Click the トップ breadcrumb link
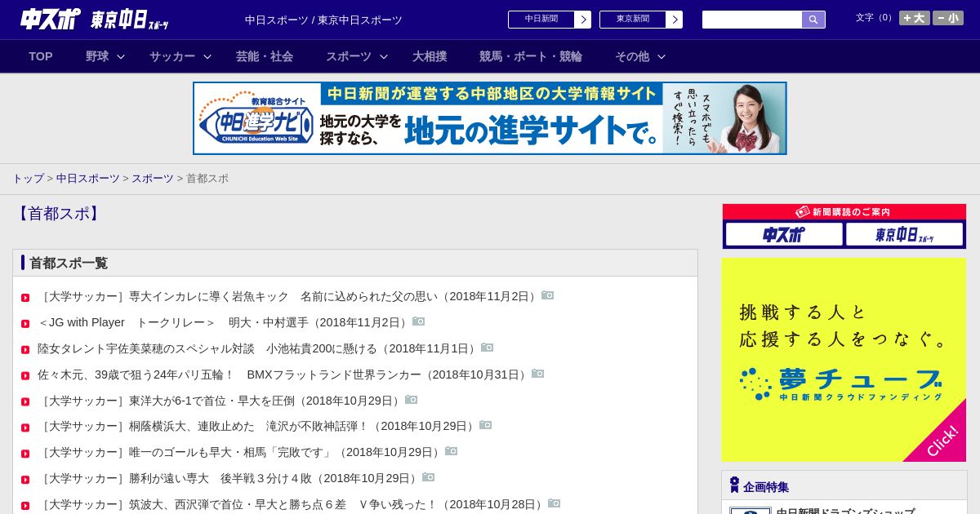The width and height of the screenshot is (980, 514). point(29,178)
